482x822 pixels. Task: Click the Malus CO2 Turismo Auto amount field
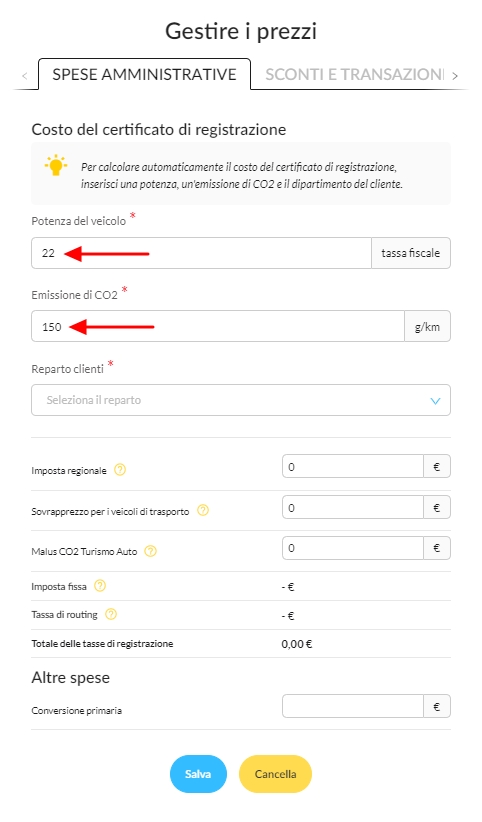point(352,548)
